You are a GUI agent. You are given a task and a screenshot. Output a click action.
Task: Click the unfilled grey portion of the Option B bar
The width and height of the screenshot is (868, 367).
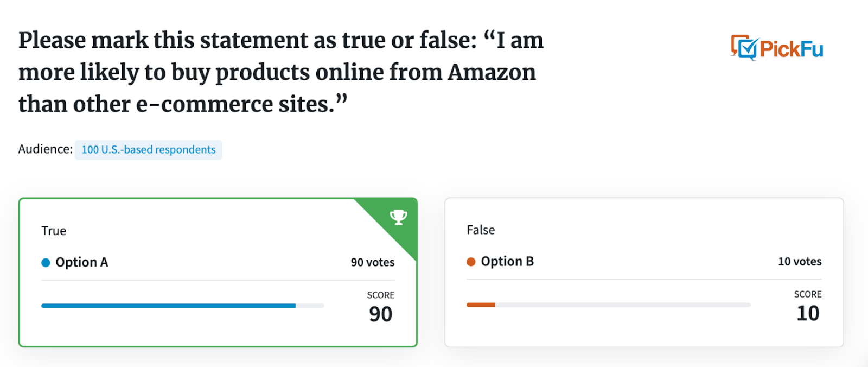tap(623, 305)
